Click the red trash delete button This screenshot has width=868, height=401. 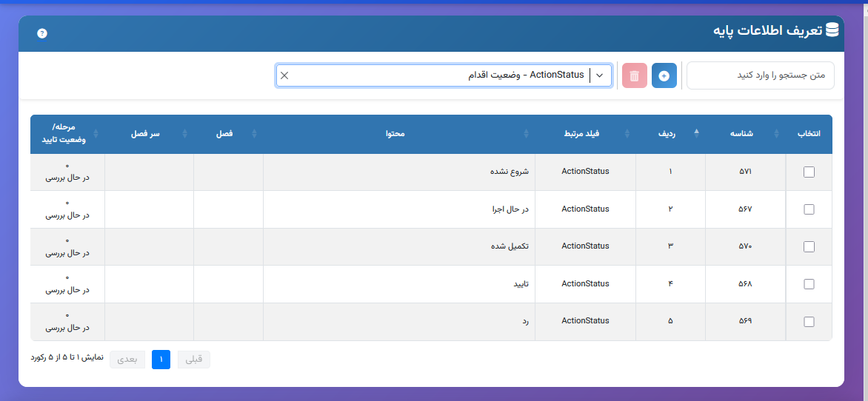tap(635, 75)
